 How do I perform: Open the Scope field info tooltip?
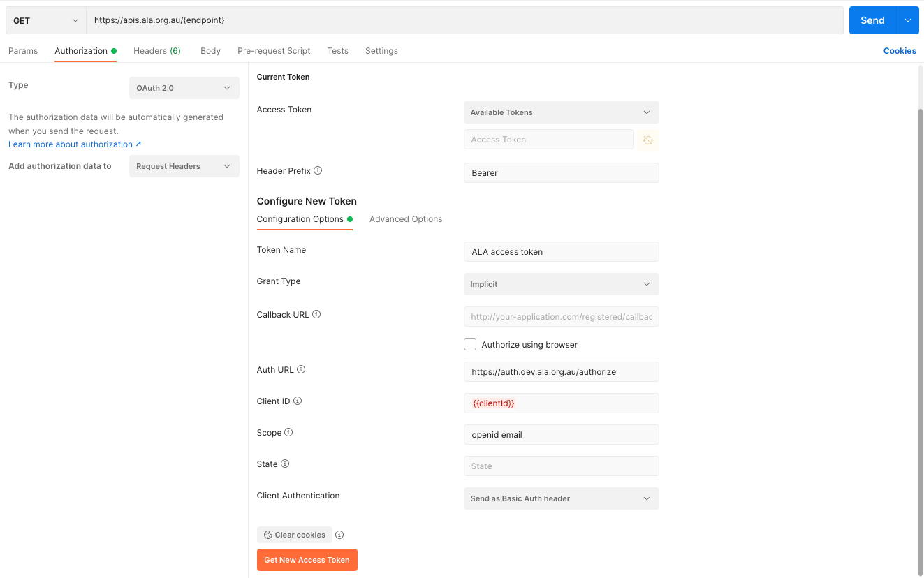(x=287, y=431)
